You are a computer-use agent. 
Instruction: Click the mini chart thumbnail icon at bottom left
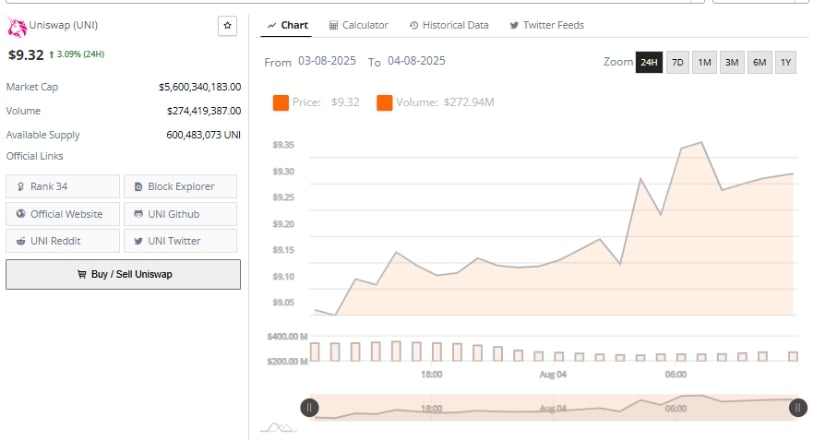pos(278,427)
